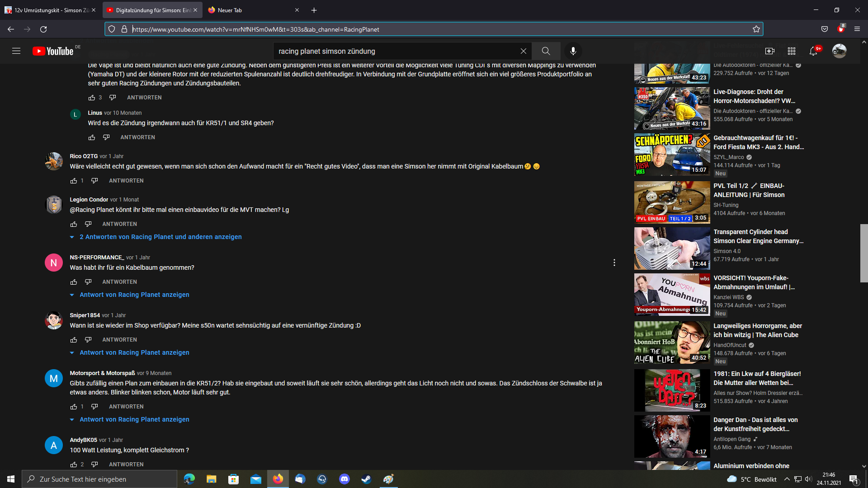Open the notifications bell
This screenshot has height=488, width=868.
pos(813,51)
